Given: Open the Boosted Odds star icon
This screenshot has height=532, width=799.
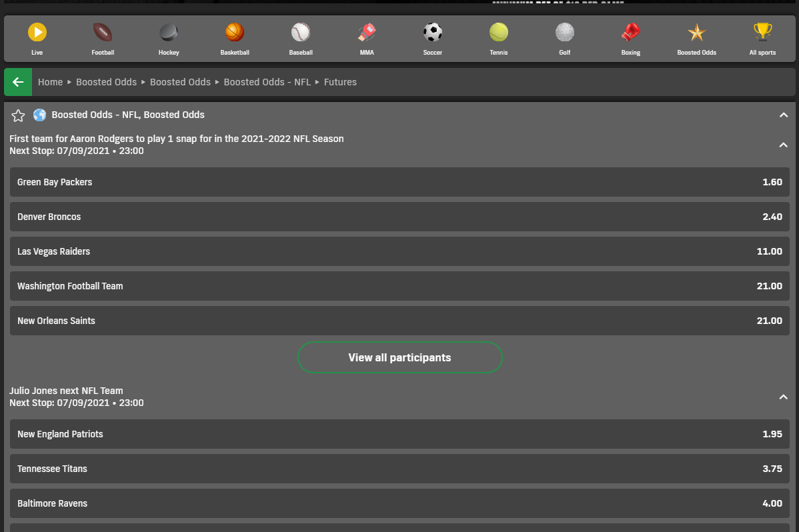Looking at the screenshot, I should pos(696,33).
